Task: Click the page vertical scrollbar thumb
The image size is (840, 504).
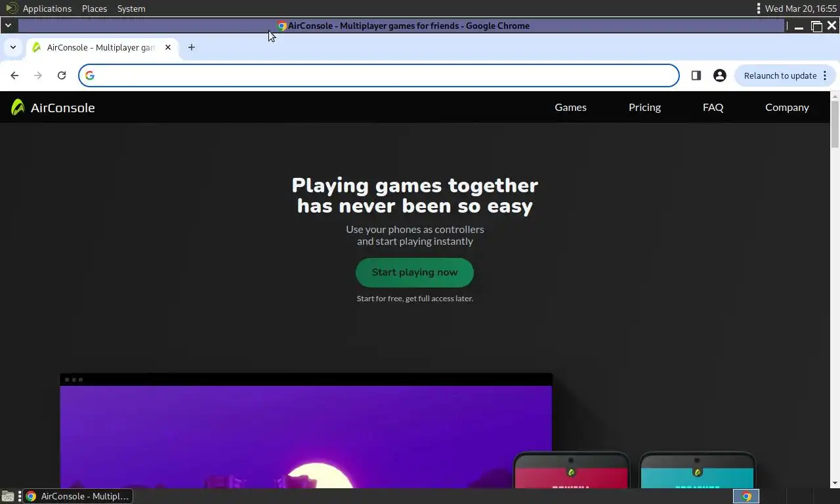Action: (835, 125)
